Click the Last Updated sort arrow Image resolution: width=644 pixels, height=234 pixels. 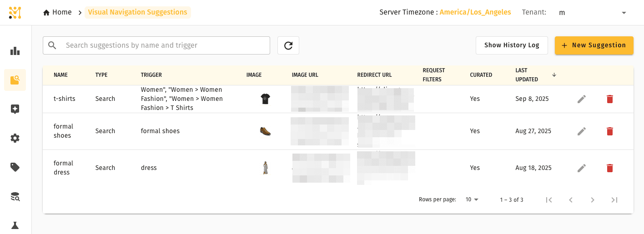(x=554, y=75)
